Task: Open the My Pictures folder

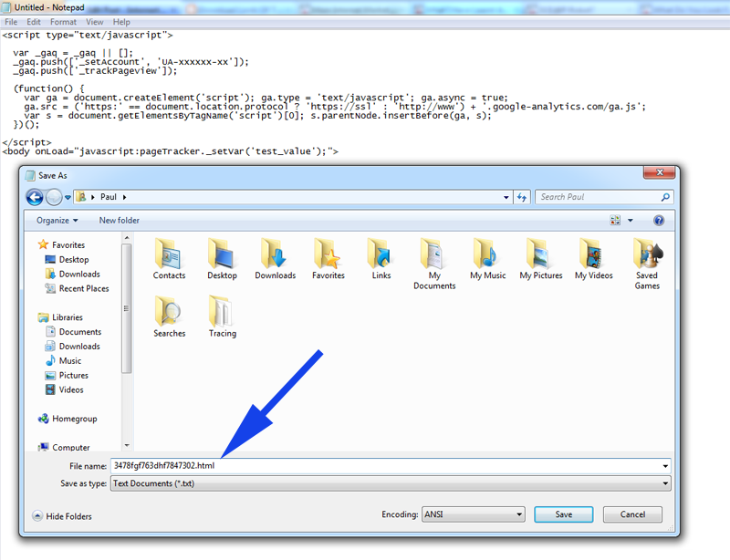Action: (x=540, y=259)
